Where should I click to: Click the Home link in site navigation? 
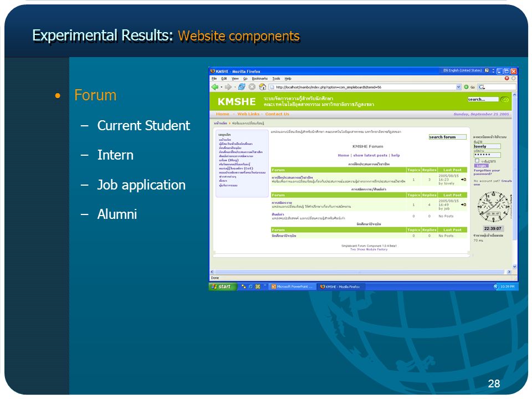pos(223,114)
